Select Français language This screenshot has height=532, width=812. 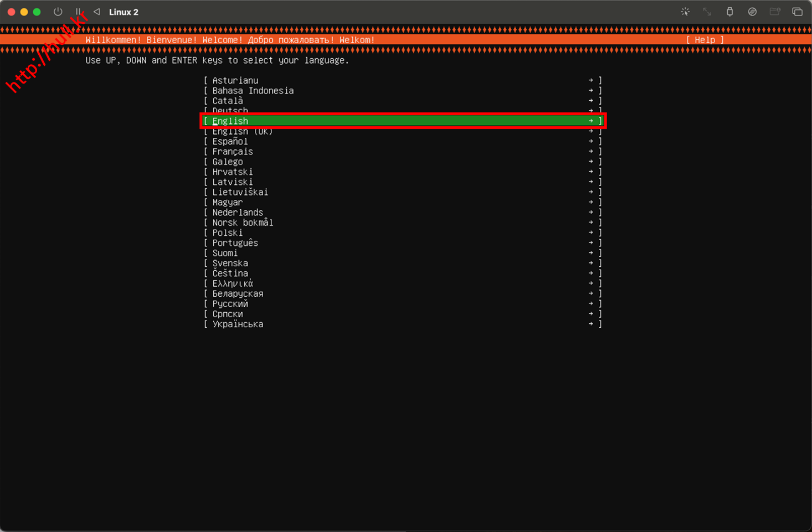click(403, 152)
